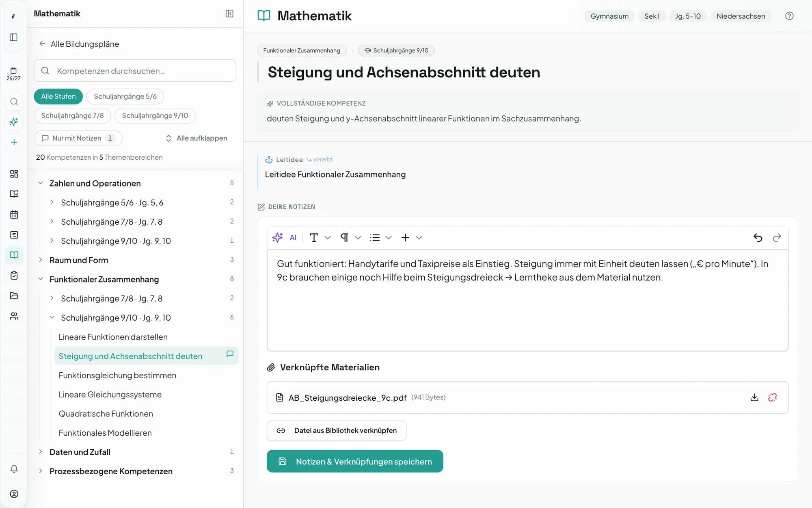Open dashboard grid icon in left rail

[x=14, y=174]
